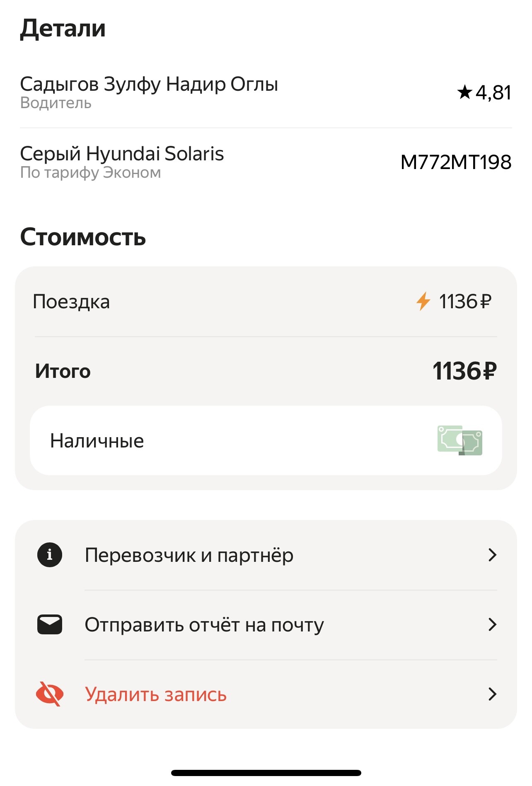Open Отправить отчёт на почту via chevron
This screenshot has height=786, width=532.
492,624
